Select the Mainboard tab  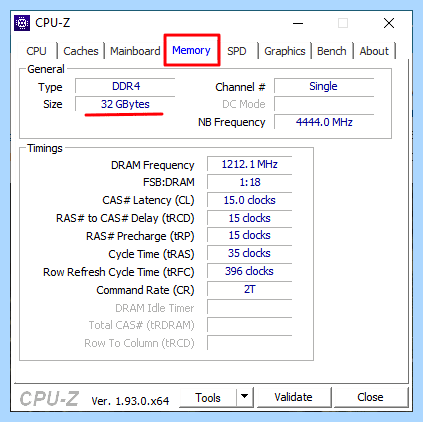point(135,51)
